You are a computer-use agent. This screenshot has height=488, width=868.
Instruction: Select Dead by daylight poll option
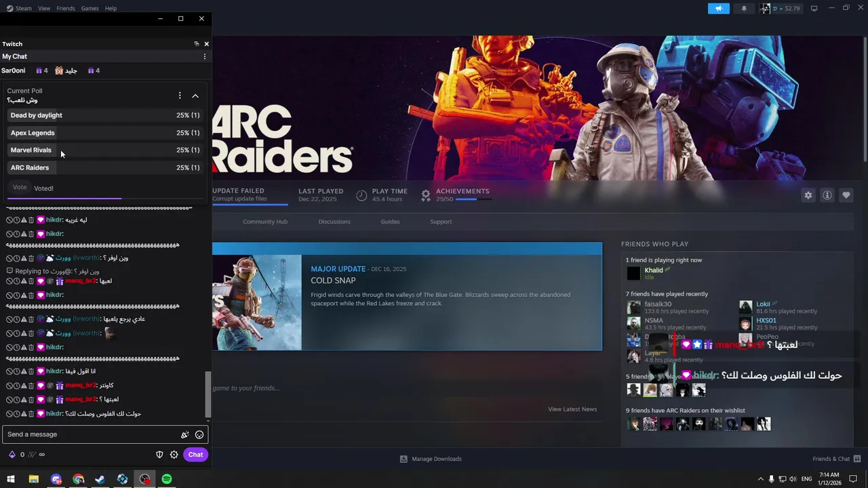[x=105, y=115]
